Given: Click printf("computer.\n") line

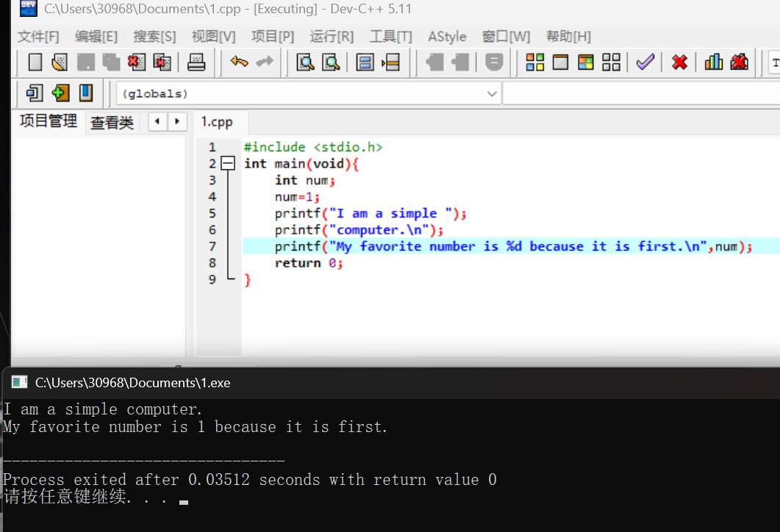Looking at the screenshot, I should click(x=359, y=230).
